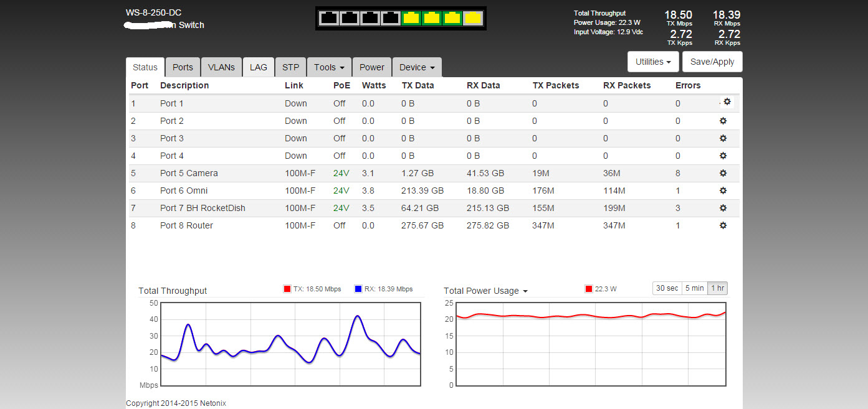Click the Save/Apply button
Viewport: 868px width, 409px height.
[712, 62]
